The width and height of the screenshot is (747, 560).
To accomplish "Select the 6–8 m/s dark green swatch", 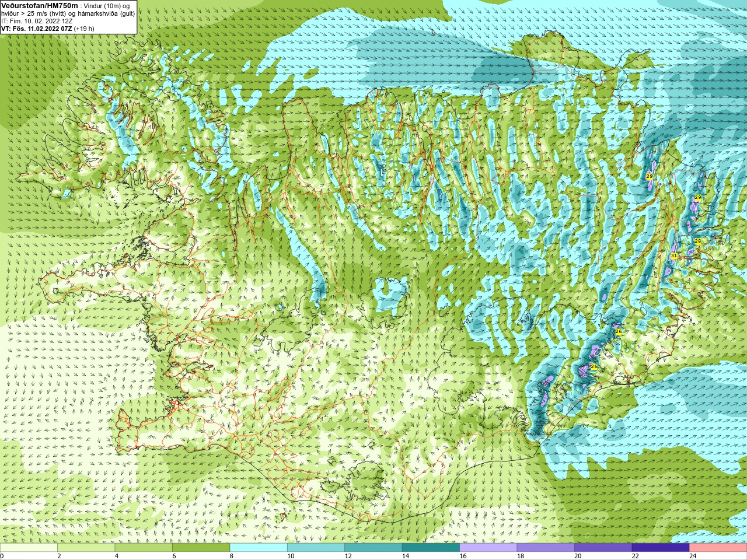I will coord(201,547).
